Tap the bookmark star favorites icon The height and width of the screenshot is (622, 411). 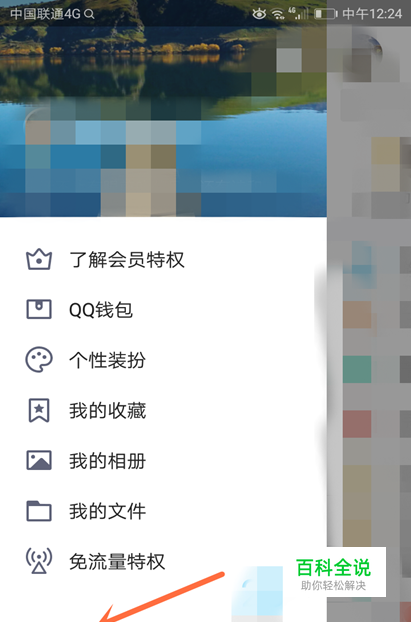click(39, 410)
